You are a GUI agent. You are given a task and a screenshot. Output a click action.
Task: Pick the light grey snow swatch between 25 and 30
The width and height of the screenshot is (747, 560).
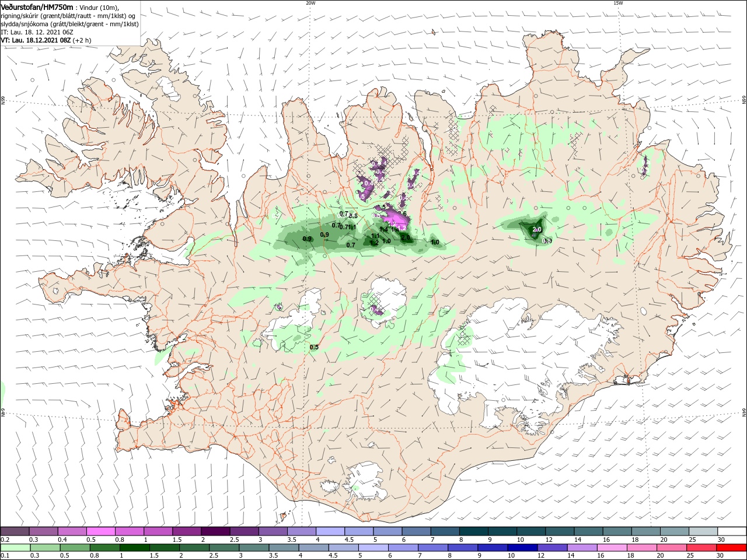(703, 531)
